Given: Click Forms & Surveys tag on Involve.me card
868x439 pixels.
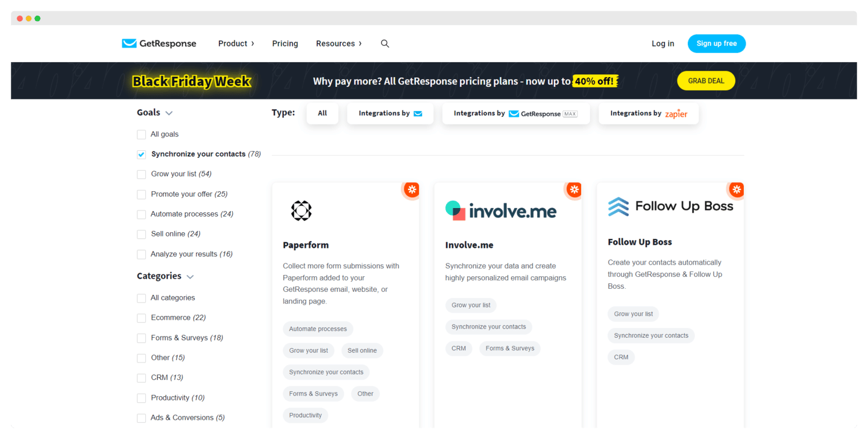Looking at the screenshot, I should click(510, 348).
